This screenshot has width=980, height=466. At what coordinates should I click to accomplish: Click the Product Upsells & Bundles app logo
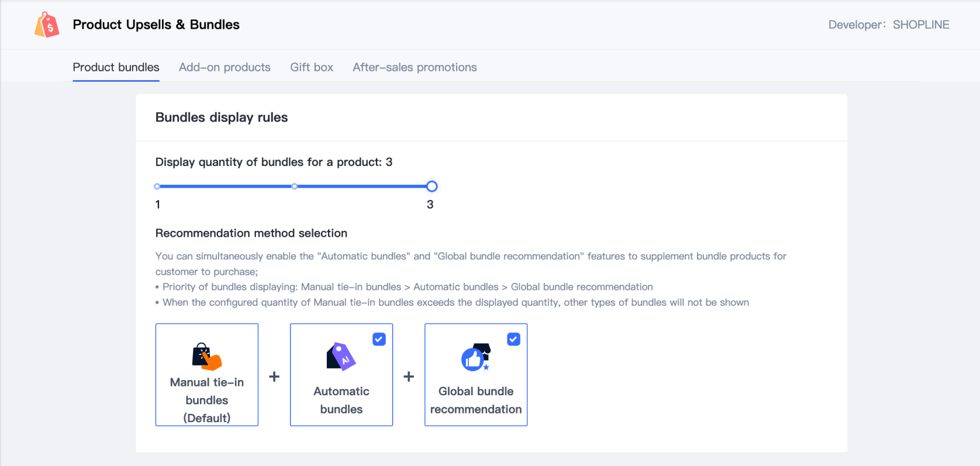pos(47,25)
